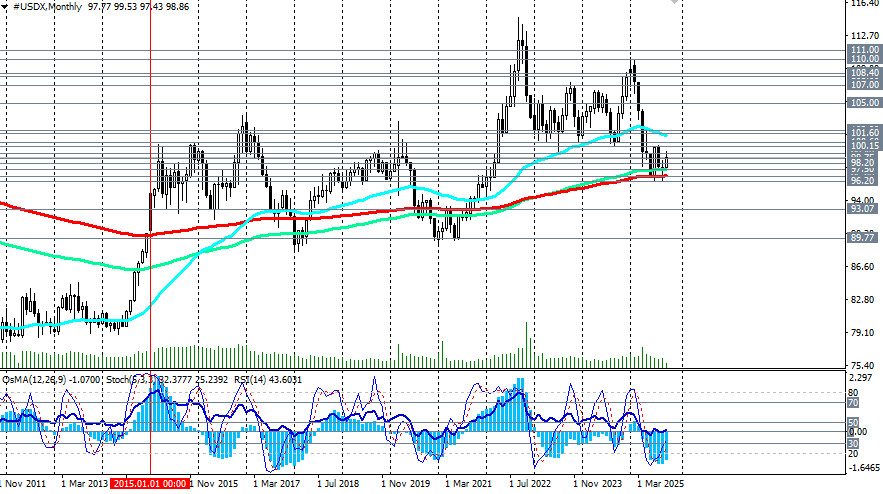Click the OHLC values 97.77 99.53 97.43 98.86
The image size is (883, 494).
pos(139,7)
